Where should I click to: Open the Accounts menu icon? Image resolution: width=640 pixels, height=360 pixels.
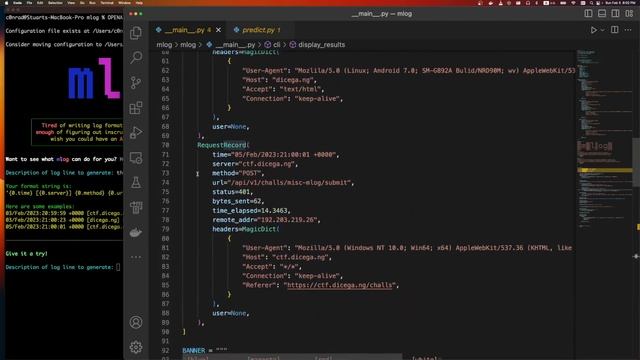(x=136, y=322)
